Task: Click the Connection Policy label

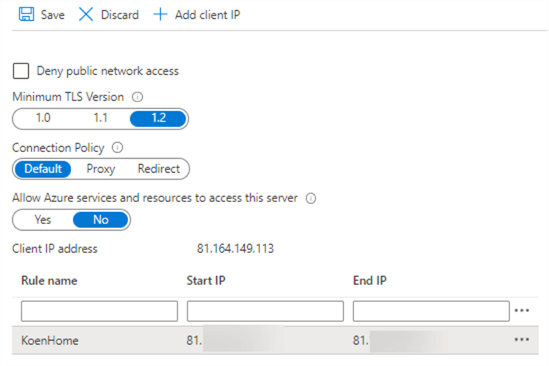Action: point(58,148)
